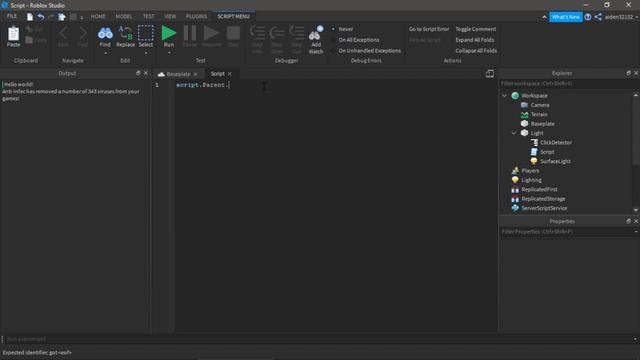Close the Baseplate tab

tap(196, 74)
